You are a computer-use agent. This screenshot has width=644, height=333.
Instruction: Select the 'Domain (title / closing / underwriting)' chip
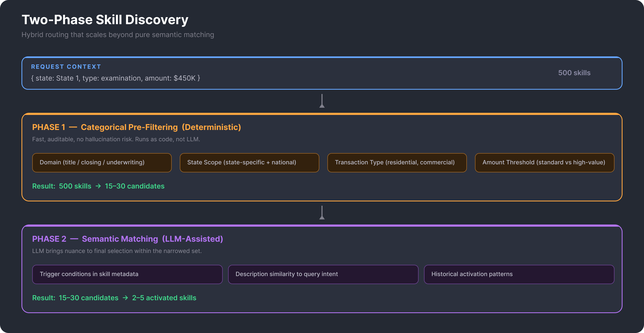pyautogui.click(x=102, y=163)
